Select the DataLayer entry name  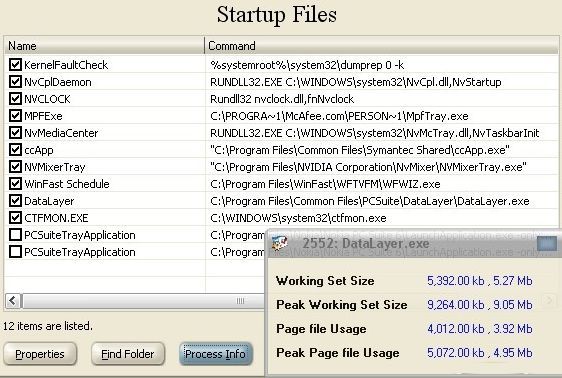49,201
